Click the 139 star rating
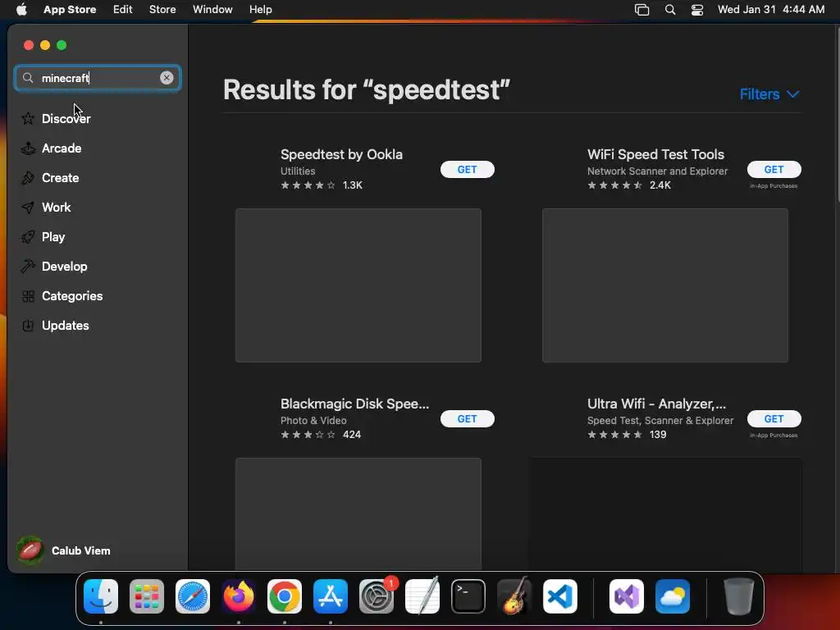Screen dimensions: 840x630 [x=627, y=435]
